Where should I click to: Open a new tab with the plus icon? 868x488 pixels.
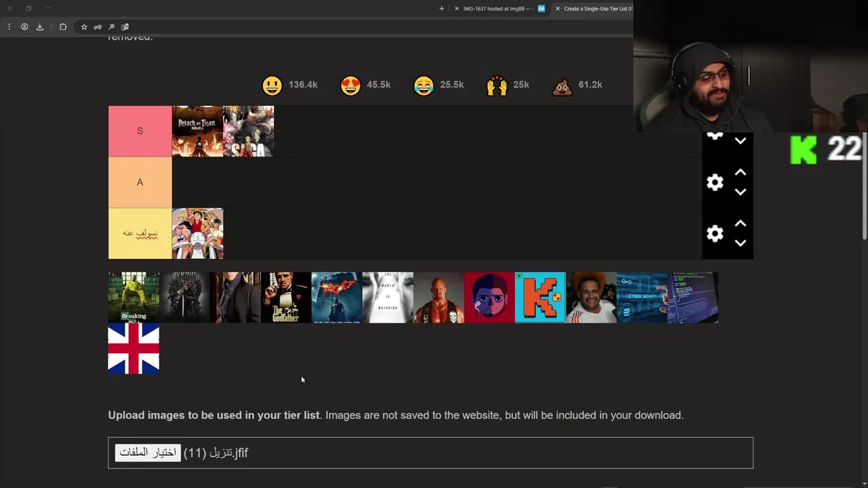click(441, 9)
